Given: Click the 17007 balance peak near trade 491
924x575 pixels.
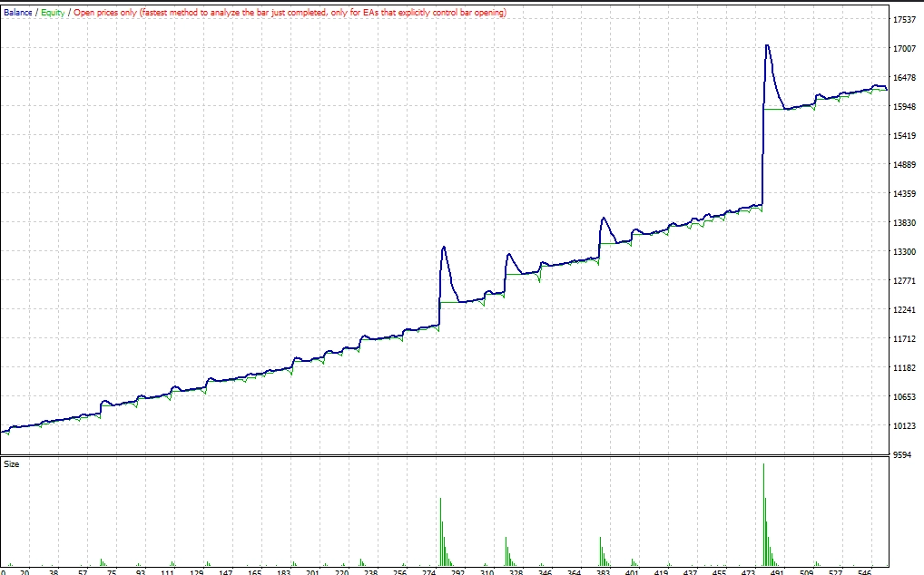Looking at the screenshot, I should pyautogui.click(x=767, y=45).
